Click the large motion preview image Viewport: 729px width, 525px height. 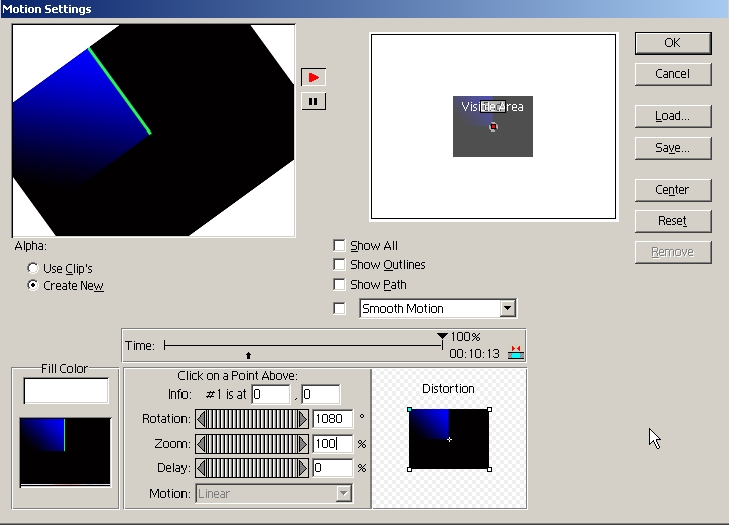[153, 130]
